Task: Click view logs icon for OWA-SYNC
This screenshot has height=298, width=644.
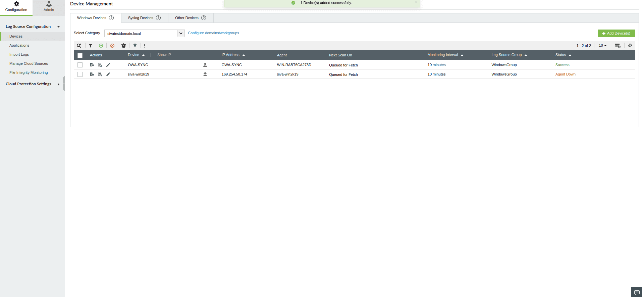Action: click(100, 65)
